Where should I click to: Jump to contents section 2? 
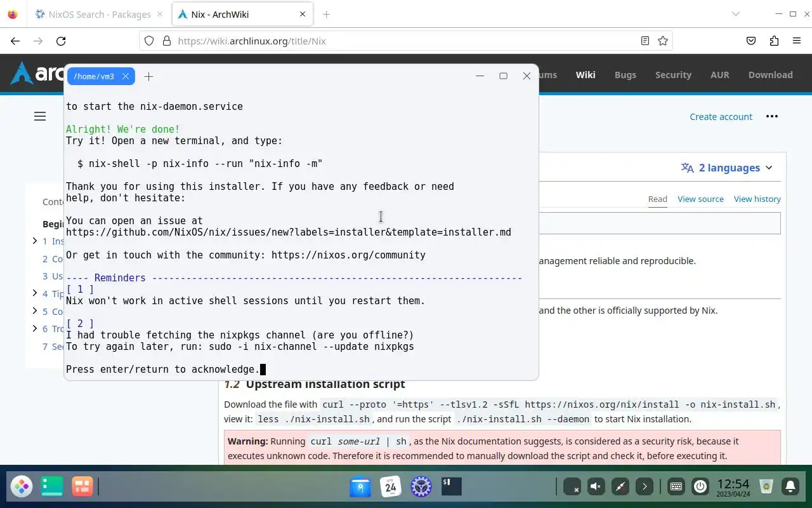point(53,258)
